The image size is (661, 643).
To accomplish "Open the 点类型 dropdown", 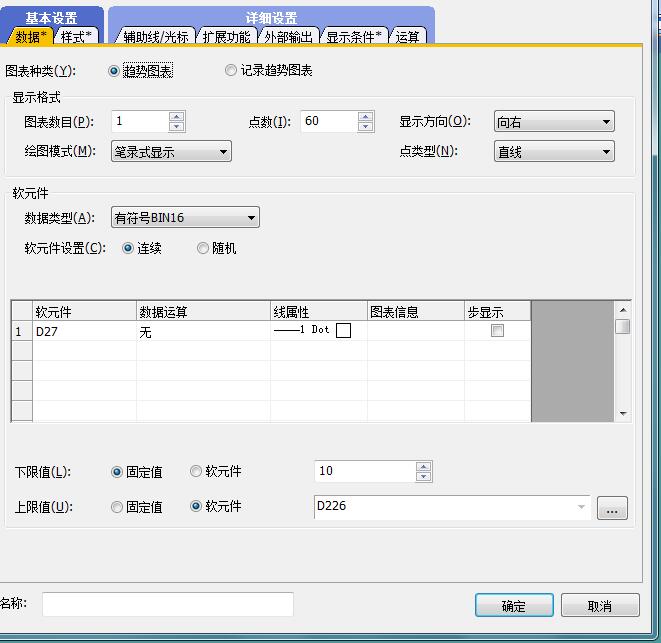I will [554, 152].
